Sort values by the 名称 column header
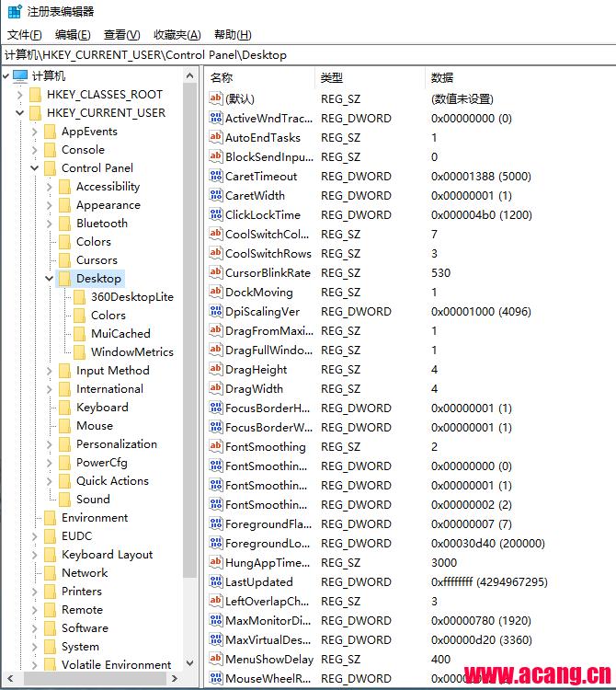 [259, 78]
